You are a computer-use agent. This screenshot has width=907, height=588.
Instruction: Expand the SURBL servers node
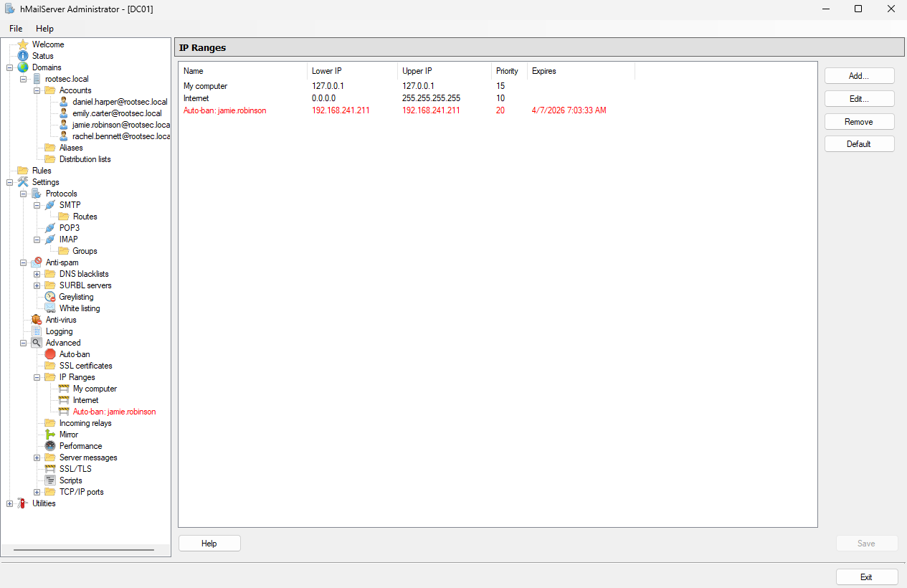(x=37, y=285)
